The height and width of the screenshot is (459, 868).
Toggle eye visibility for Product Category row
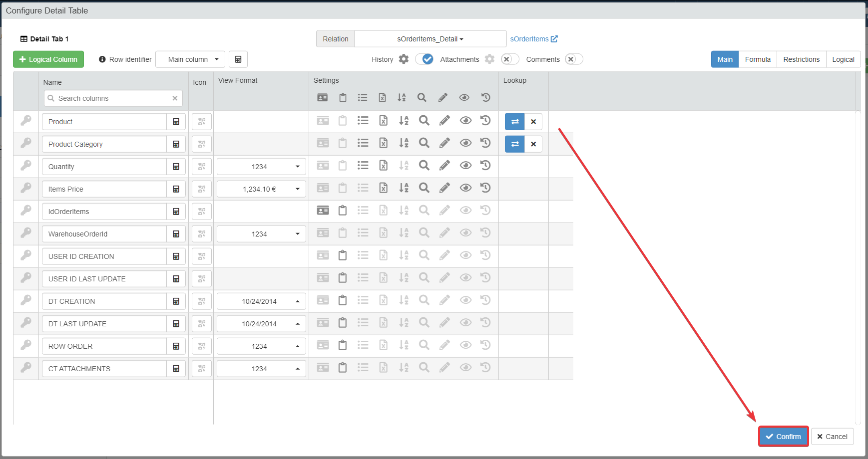(465, 143)
